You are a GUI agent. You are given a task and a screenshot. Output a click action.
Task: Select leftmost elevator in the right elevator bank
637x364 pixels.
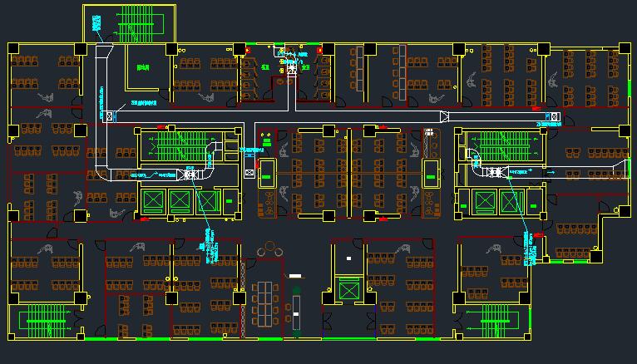tap(484, 200)
